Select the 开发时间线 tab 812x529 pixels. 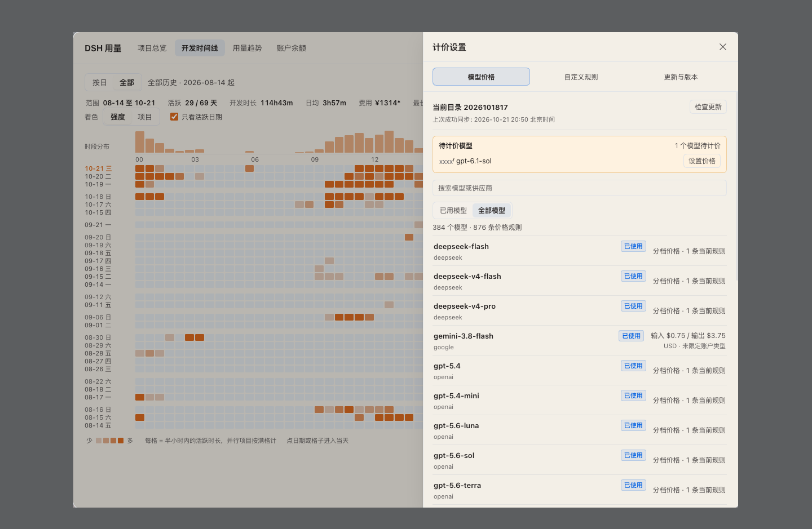click(200, 48)
